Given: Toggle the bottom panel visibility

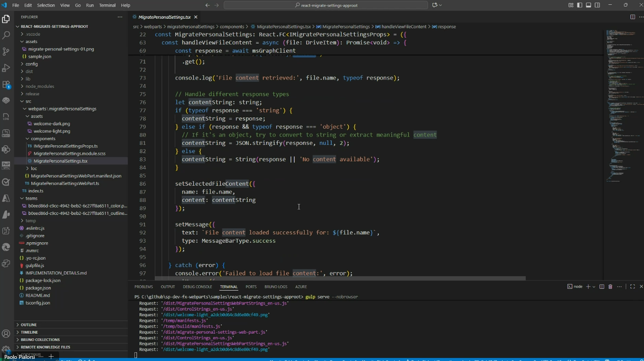Looking at the screenshot, I should [588, 5].
